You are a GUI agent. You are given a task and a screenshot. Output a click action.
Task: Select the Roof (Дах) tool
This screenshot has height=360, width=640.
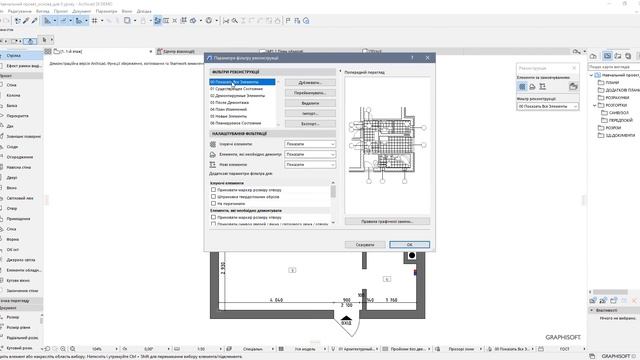20,126
